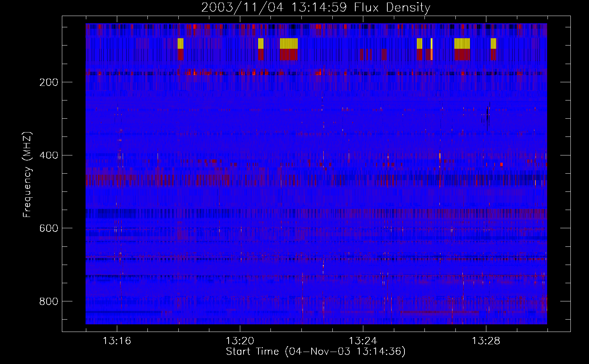The image size is (589, 364).
Task: Select the 13:24 time tick label
Action: tap(363, 341)
